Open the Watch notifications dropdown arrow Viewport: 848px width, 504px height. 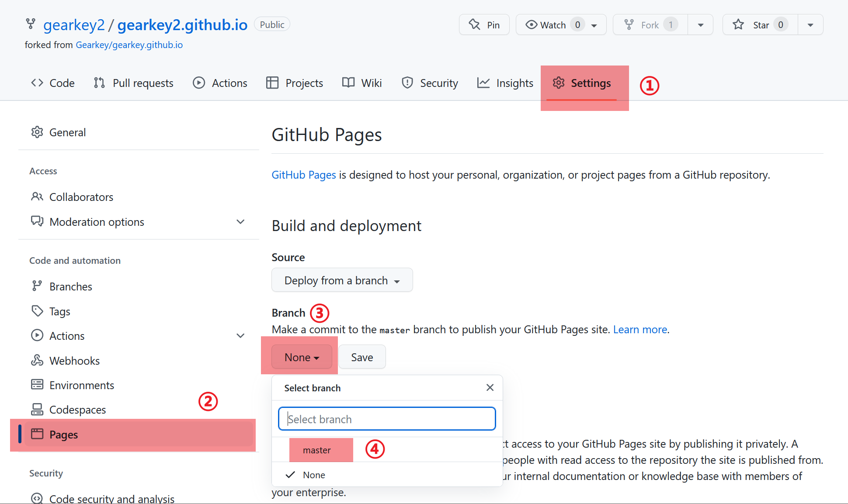click(x=594, y=25)
